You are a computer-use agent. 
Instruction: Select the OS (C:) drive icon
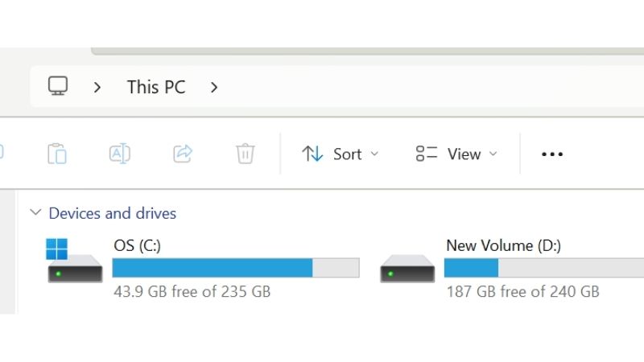[x=74, y=263]
